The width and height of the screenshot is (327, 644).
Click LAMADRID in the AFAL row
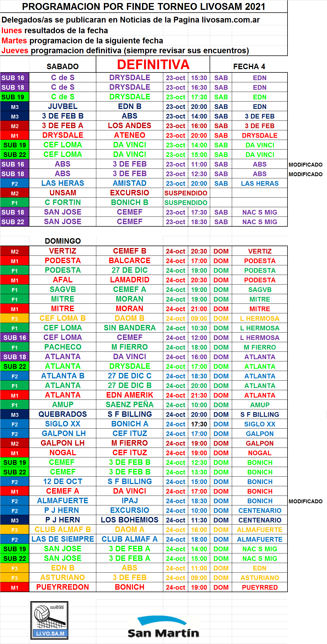(129, 280)
